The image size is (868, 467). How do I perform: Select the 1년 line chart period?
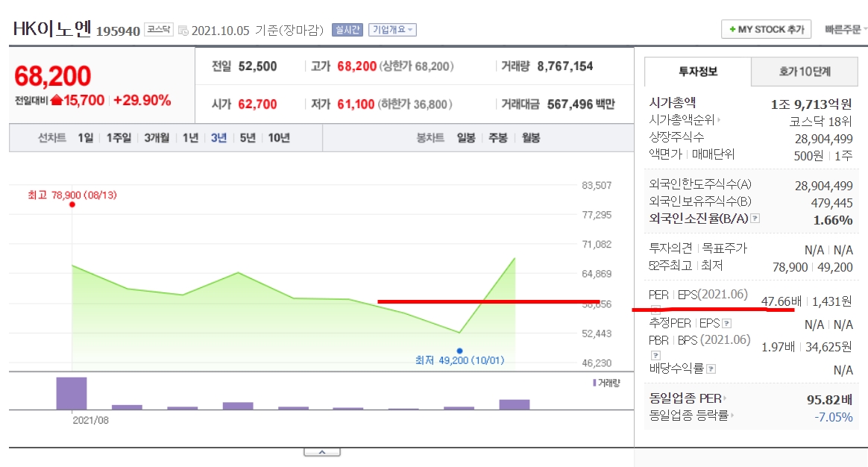pos(190,137)
